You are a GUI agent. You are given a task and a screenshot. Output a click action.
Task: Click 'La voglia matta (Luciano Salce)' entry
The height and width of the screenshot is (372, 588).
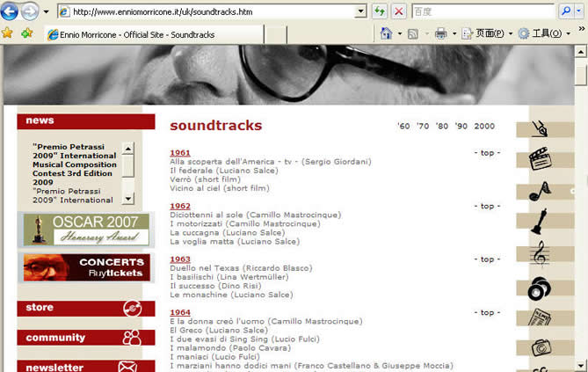[235, 242]
